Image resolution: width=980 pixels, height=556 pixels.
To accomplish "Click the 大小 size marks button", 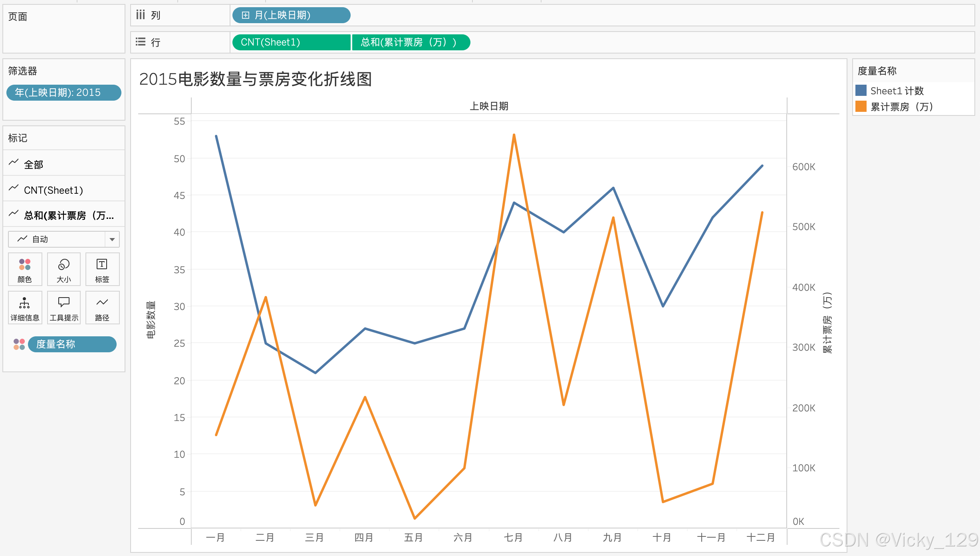I will point(63,269).
